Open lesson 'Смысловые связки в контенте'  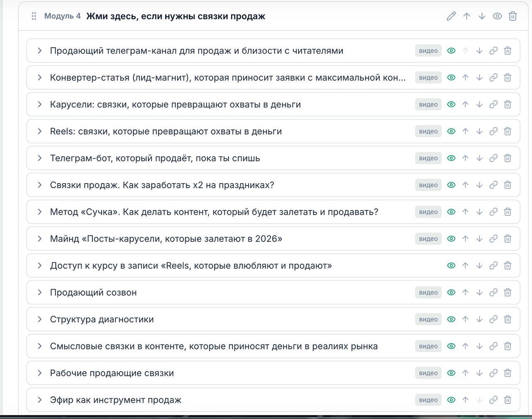(x=214, y=346)
